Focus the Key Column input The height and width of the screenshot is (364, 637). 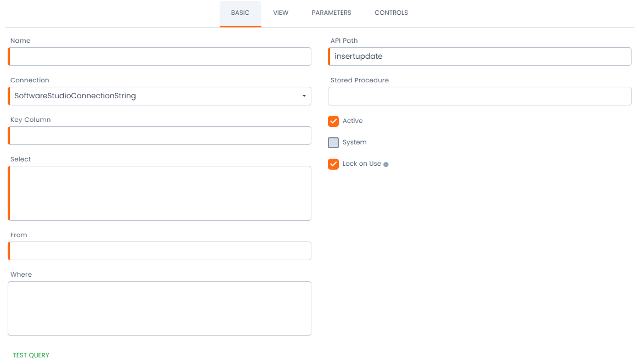pyautogui.click(x=160, y=136)
